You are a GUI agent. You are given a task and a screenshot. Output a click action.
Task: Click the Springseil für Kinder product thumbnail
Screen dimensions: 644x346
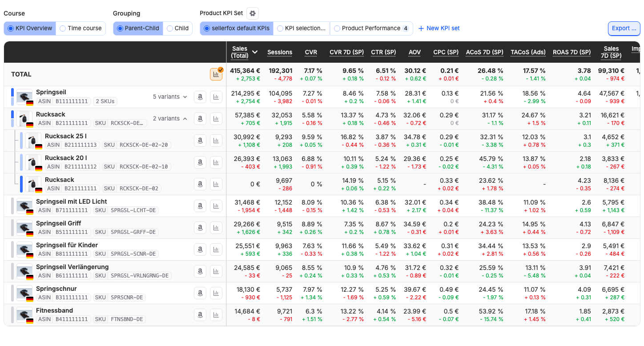coord(25,249)
